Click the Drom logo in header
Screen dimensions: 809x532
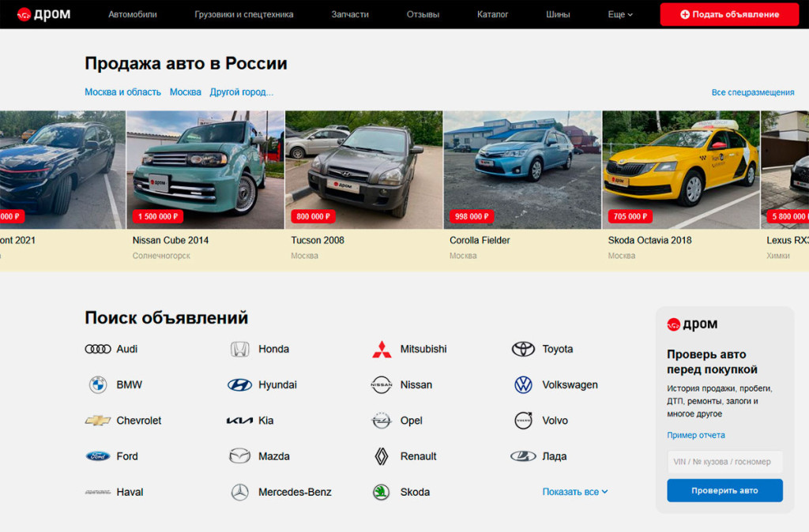(x=43, y=14)
